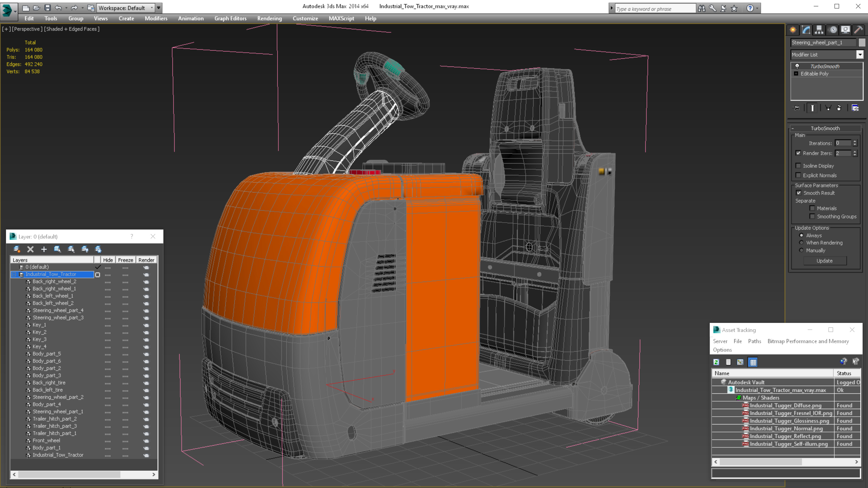Click the Hide column header
Viewport: 868px width, 488px height.
coord(108,260)
